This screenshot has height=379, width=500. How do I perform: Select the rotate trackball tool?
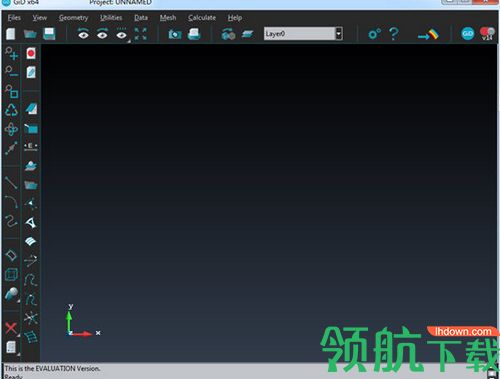coord(11,129)
